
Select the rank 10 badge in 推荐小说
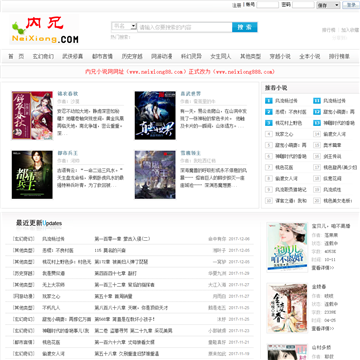pos(269,200)
